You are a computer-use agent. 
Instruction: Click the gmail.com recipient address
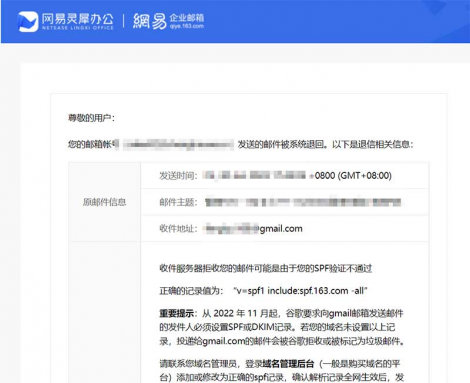(x=254, y=229)
